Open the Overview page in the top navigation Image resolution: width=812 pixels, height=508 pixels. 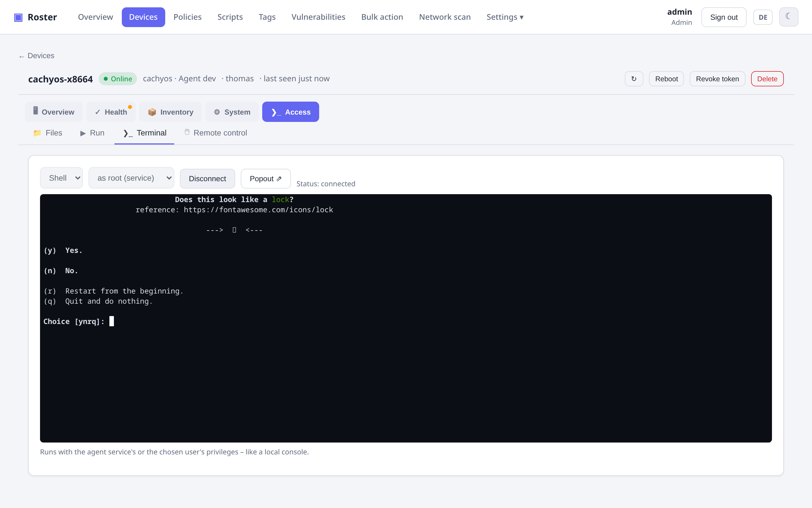click(96, 17)
